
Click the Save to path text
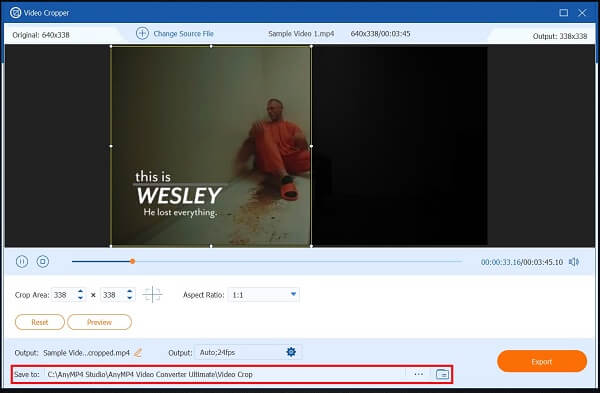coord(150,375)
